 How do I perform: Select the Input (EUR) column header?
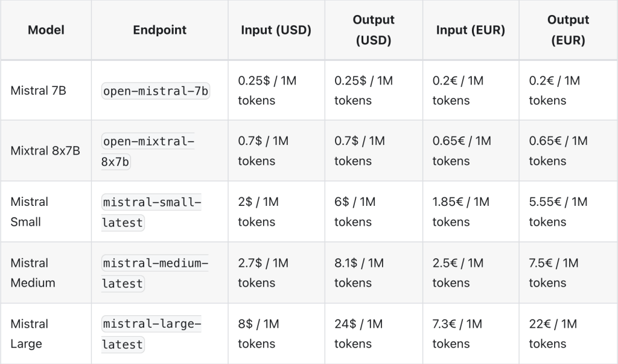(471, 30)
